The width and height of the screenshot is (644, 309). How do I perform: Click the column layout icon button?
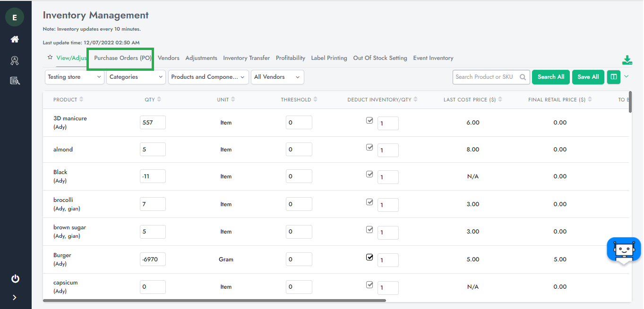click(613, 77)
